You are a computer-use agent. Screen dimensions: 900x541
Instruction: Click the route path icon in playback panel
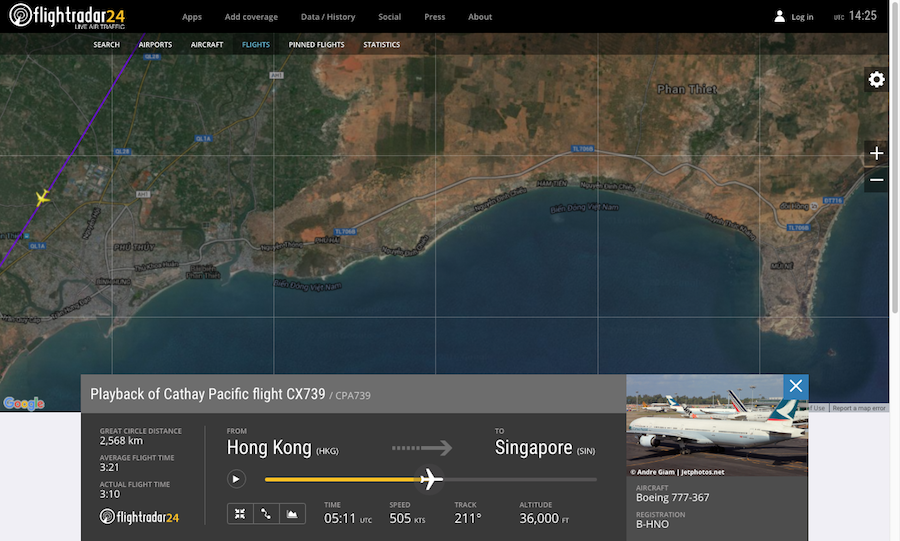click(x=266, y=513)
